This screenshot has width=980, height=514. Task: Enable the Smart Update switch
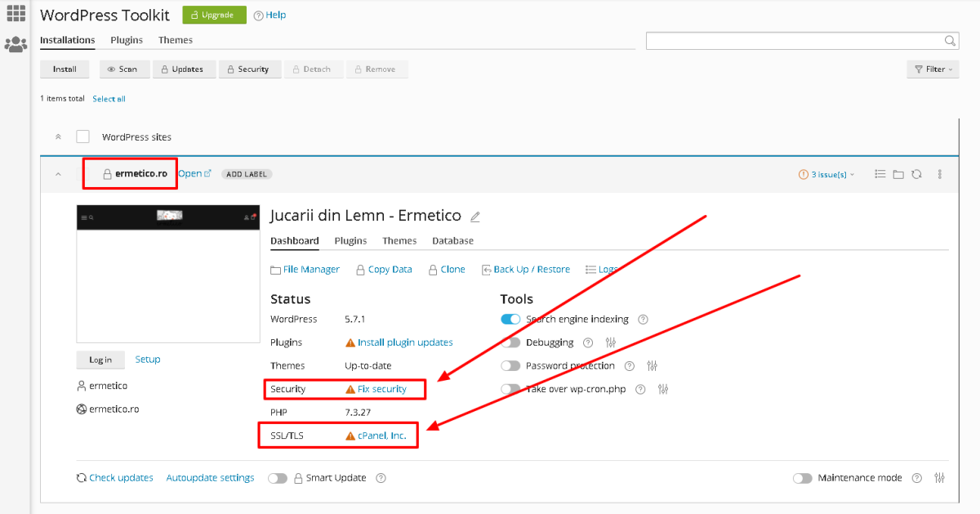278,478
